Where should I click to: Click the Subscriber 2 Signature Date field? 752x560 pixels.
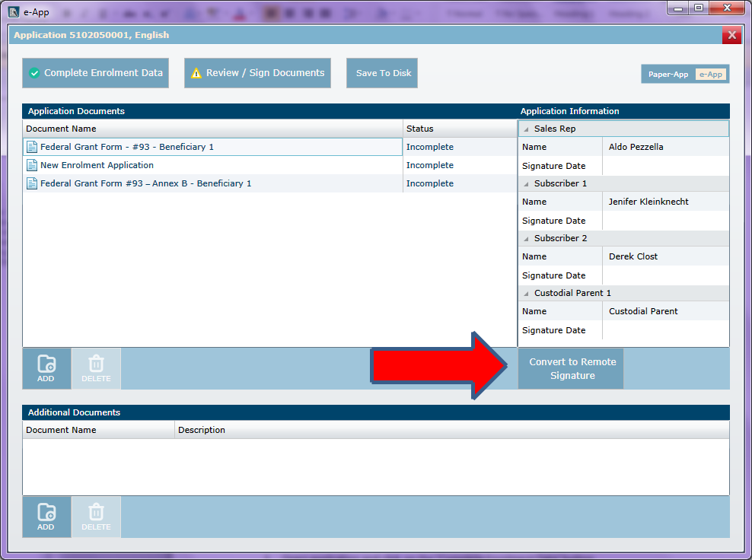[x=664, y=275]
